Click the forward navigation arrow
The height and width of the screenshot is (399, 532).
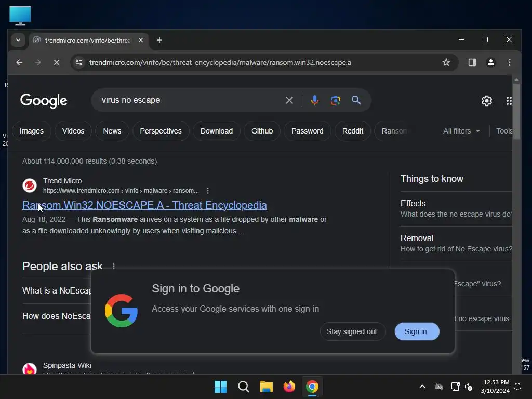pyautogui.click(x=37, y=62)
